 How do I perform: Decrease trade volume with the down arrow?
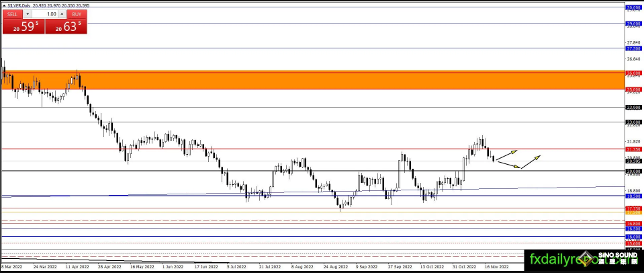[x=27, y=14]
